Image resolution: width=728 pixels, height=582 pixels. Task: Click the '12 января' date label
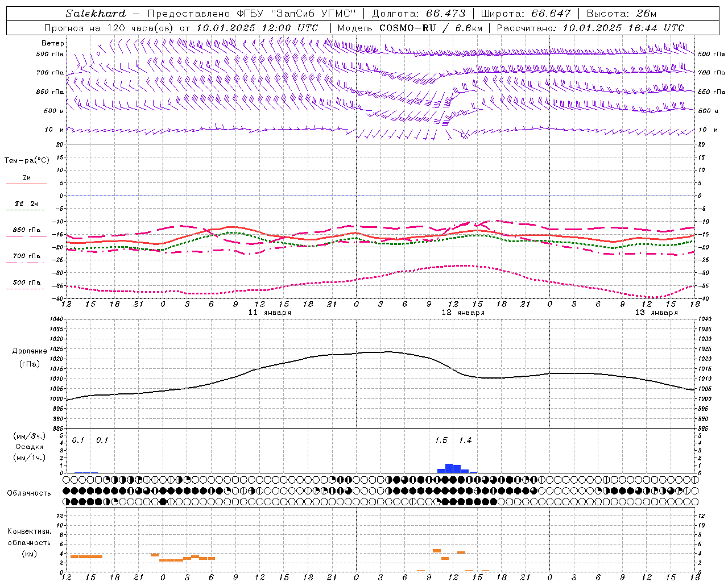(x=463, y=313)
